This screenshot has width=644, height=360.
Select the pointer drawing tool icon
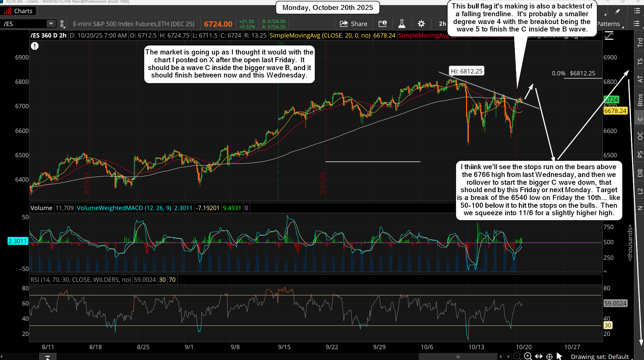559,356
